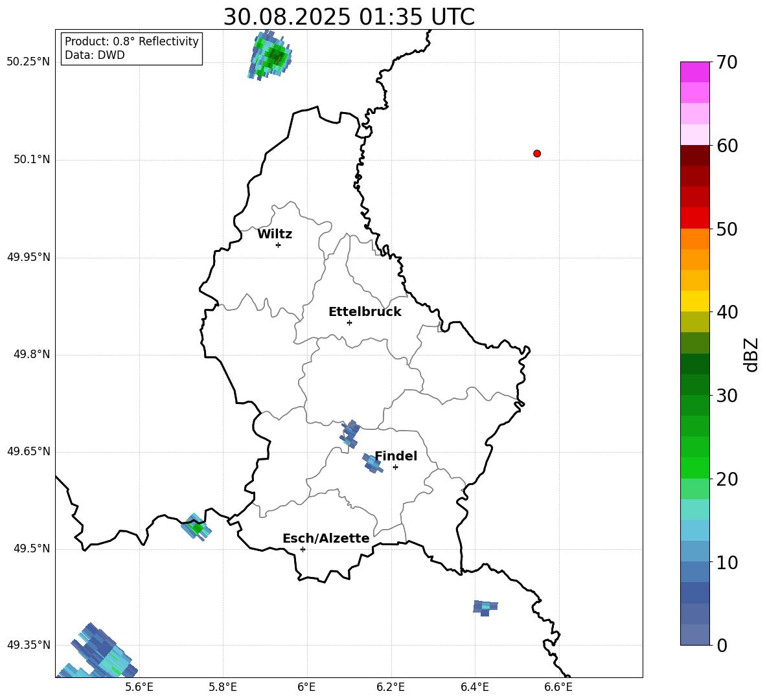
Task: Click the 70 label on dBZ colorbar
Action: pos(727,63)
